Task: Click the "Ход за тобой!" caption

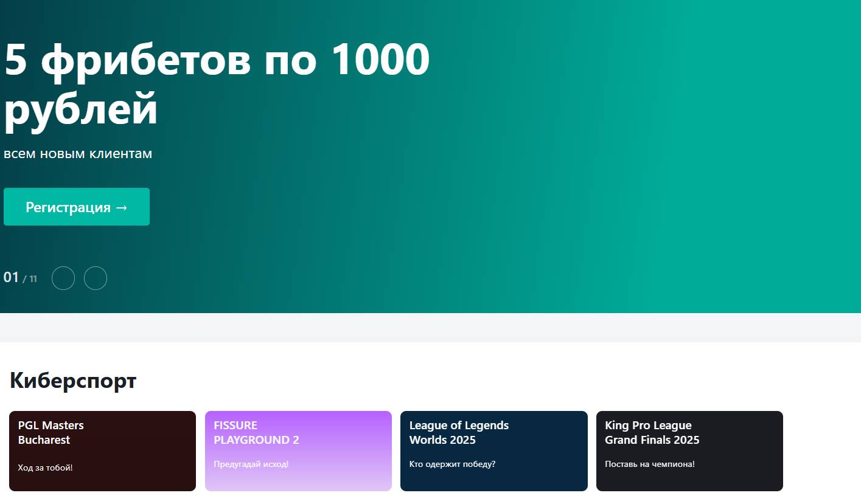Action: click(45, 468)
